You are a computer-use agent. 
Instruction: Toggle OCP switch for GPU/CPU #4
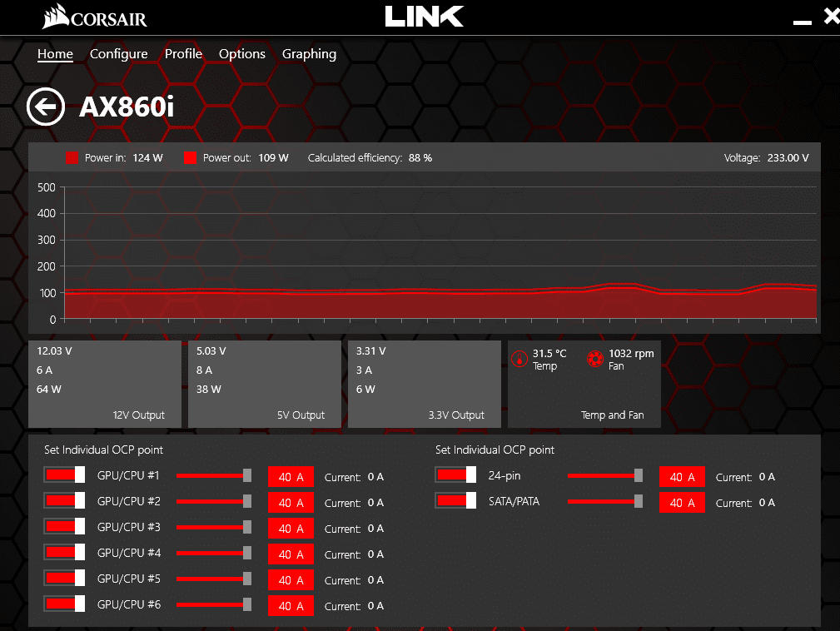[64, 552]
